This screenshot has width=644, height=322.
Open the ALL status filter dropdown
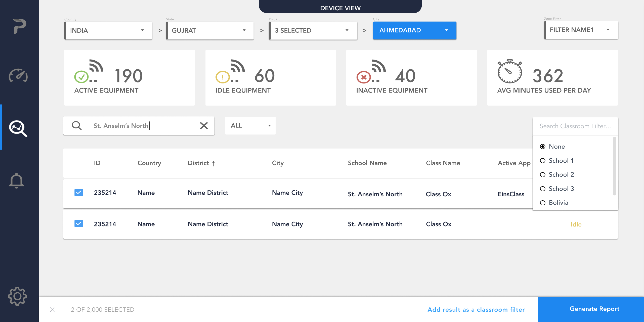250,125
